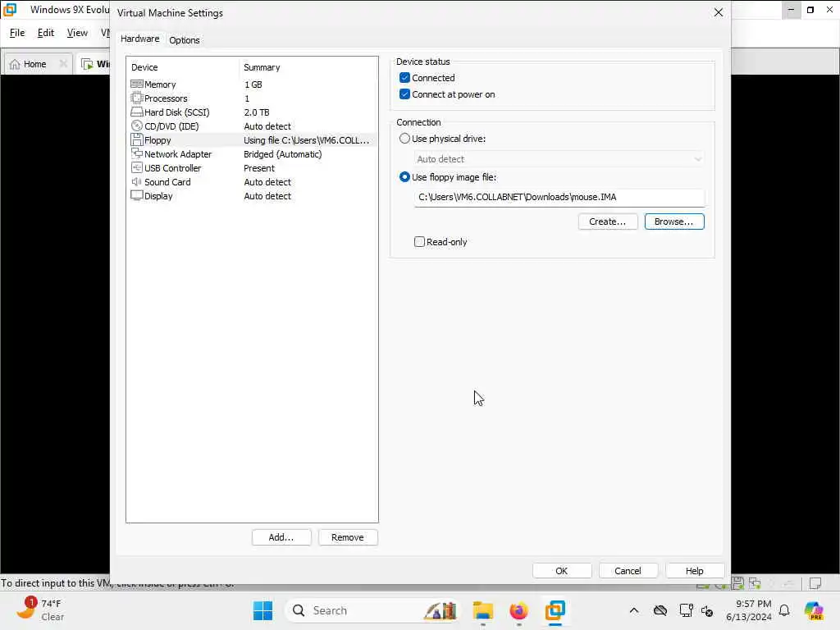Open the VMware message log icon

click(815, 583)
